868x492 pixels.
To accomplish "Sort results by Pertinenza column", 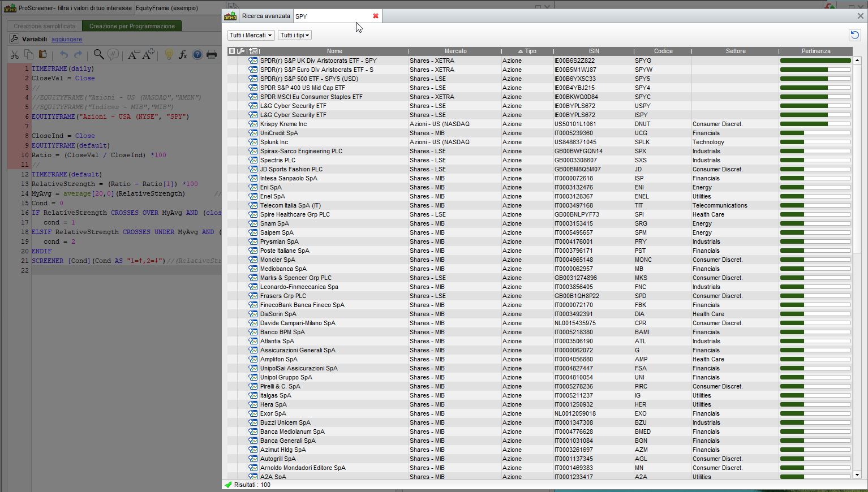I will pos(816,51).
